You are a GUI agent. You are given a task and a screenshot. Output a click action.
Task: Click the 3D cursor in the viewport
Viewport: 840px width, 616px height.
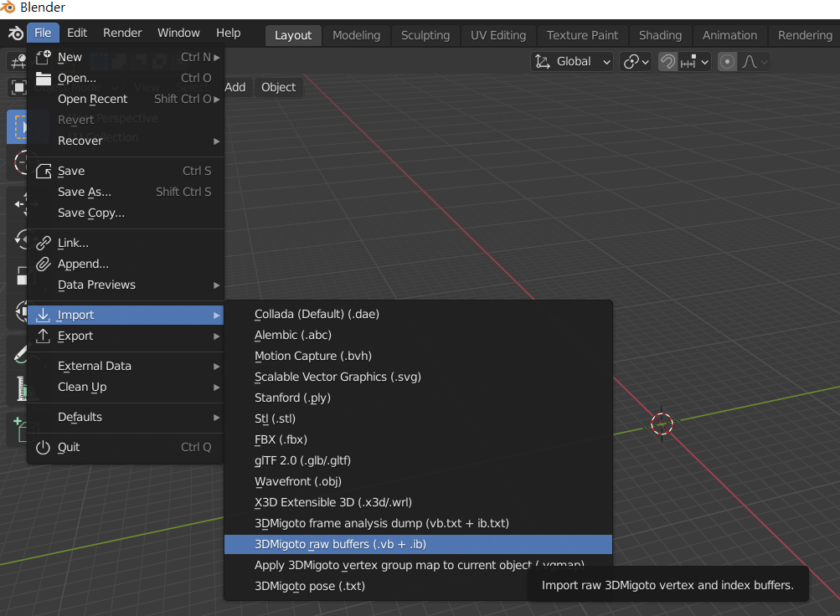tap(662, 423)
